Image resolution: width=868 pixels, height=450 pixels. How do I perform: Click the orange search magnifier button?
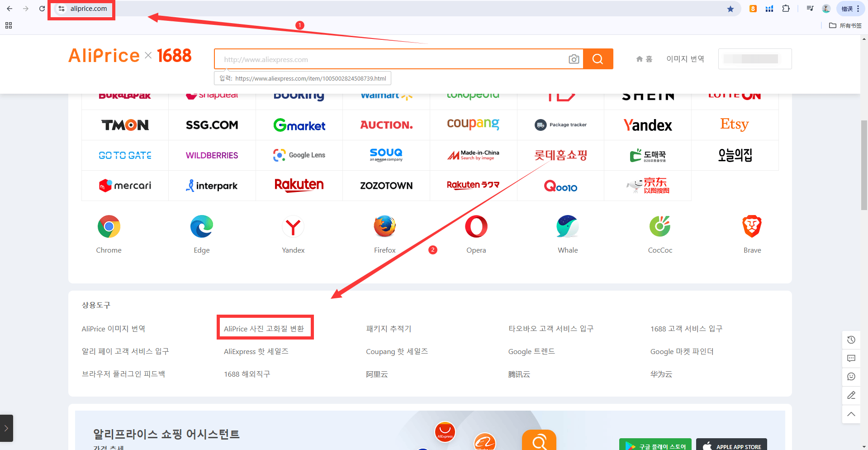tap(598, 59)
